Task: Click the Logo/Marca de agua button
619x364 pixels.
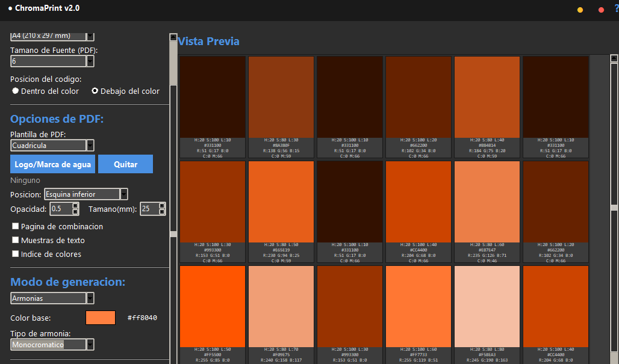Action: 52,164
